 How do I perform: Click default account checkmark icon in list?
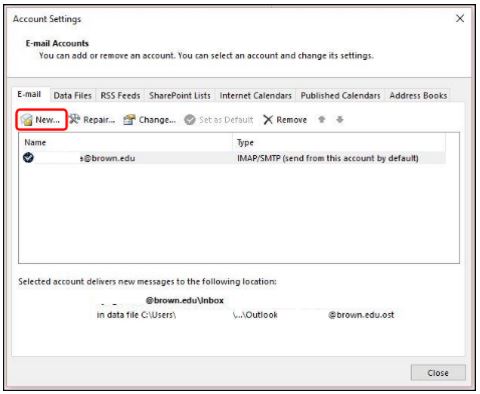[x=28, y=157]
